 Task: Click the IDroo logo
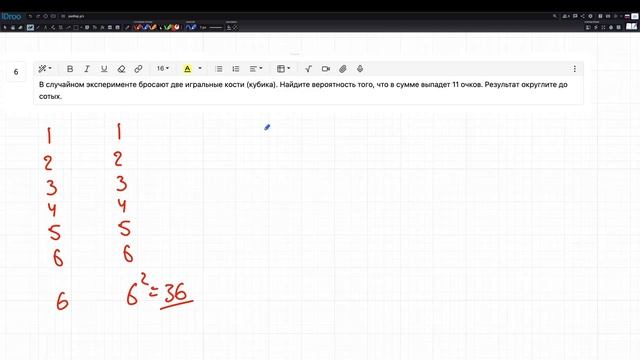[x=11, y=16]
